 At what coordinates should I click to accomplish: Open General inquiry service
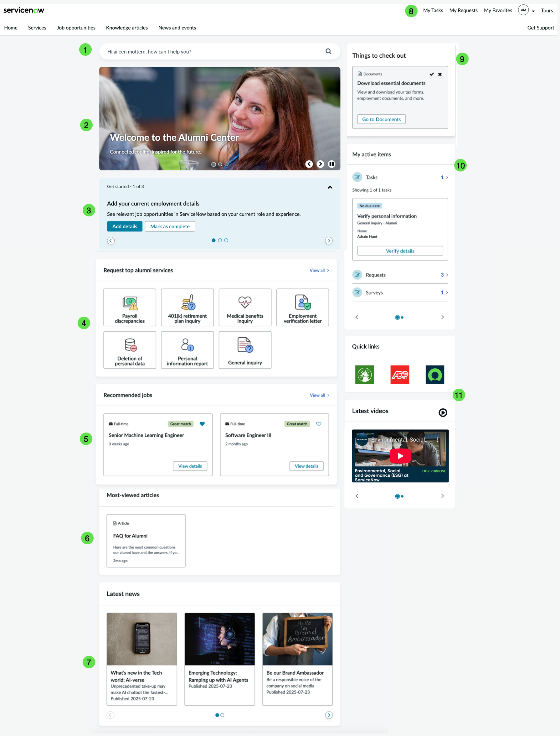click(x=245, y=350)
